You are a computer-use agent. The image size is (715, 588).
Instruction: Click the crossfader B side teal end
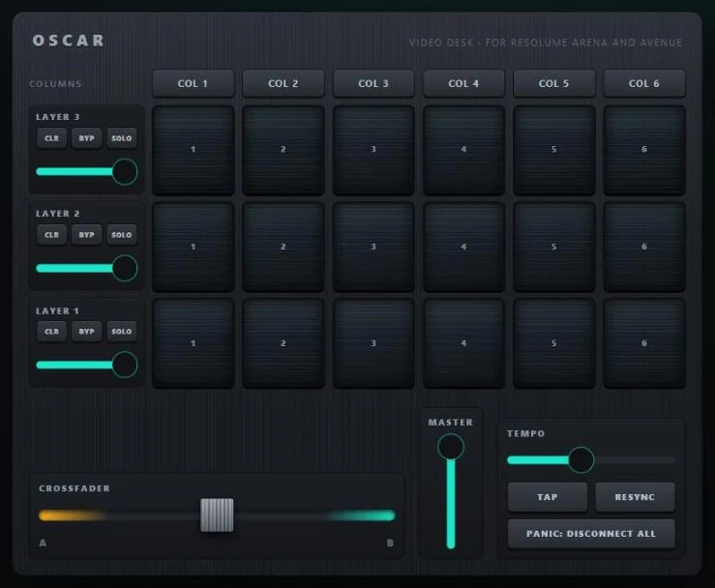(x=363, y=515)
